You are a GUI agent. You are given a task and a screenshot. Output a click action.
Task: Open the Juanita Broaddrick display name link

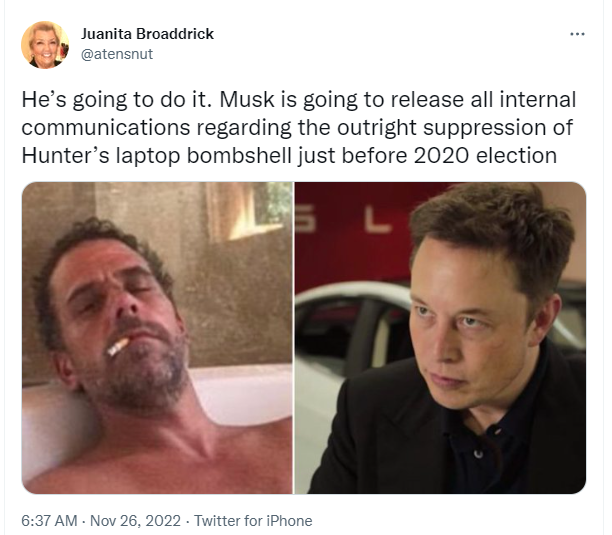coord(147,34)
